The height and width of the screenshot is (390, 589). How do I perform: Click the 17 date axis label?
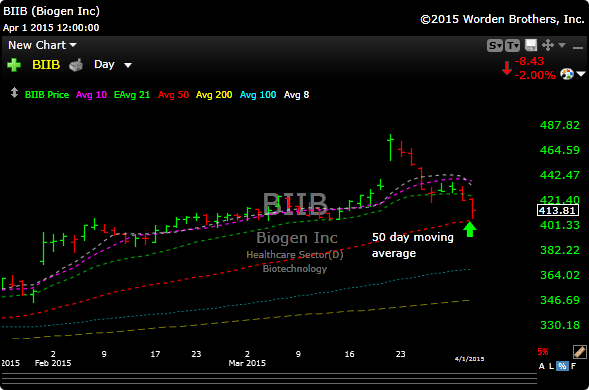[155, 354]
